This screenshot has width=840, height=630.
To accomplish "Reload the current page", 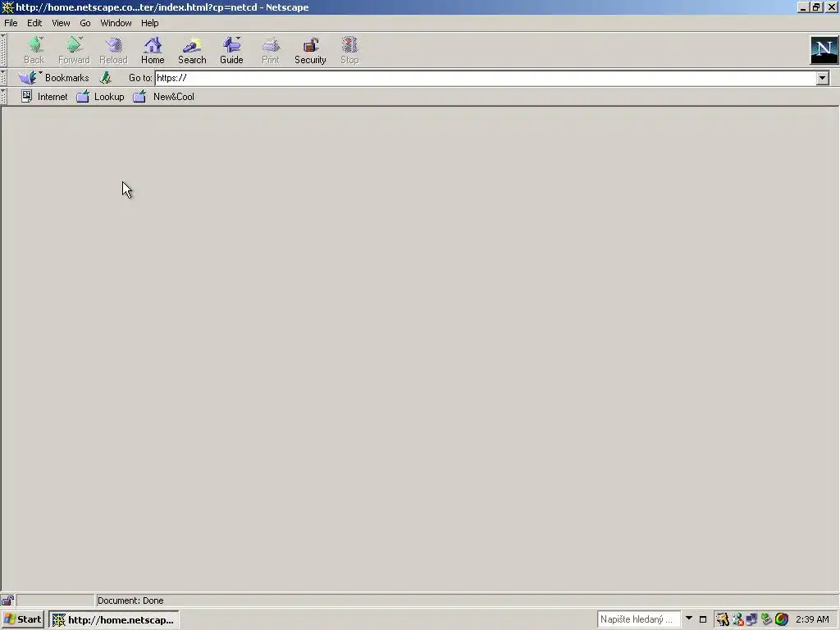I will pos(113,51).
